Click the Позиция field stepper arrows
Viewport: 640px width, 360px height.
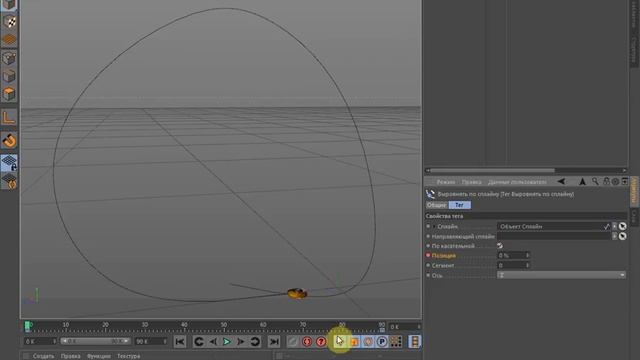(527, 256)
